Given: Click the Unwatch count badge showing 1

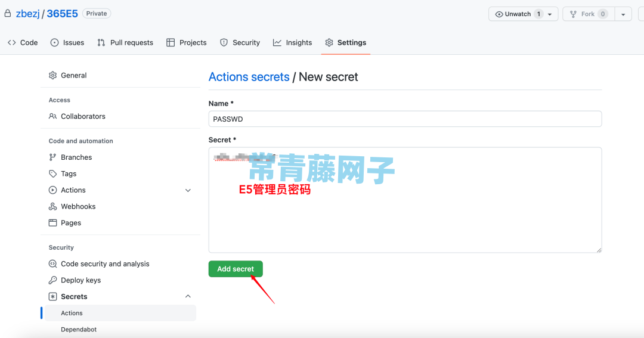Looking at the screenshot, I should 538,14.
